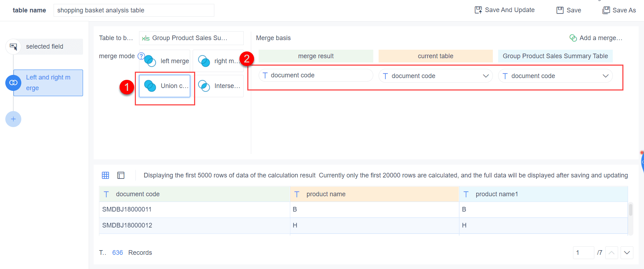Select left merge mode
644x269 pixels.
(x=165, y=61)
